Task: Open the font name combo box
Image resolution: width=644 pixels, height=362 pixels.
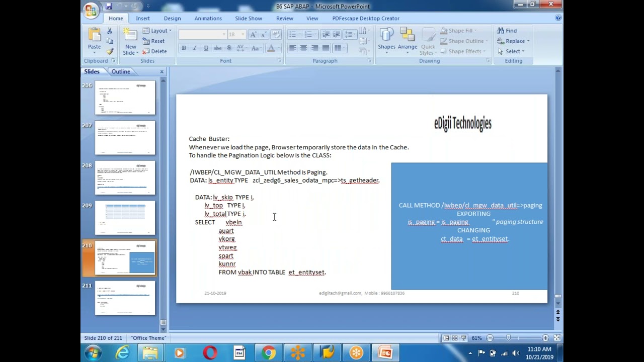Action: pos(203,35)
